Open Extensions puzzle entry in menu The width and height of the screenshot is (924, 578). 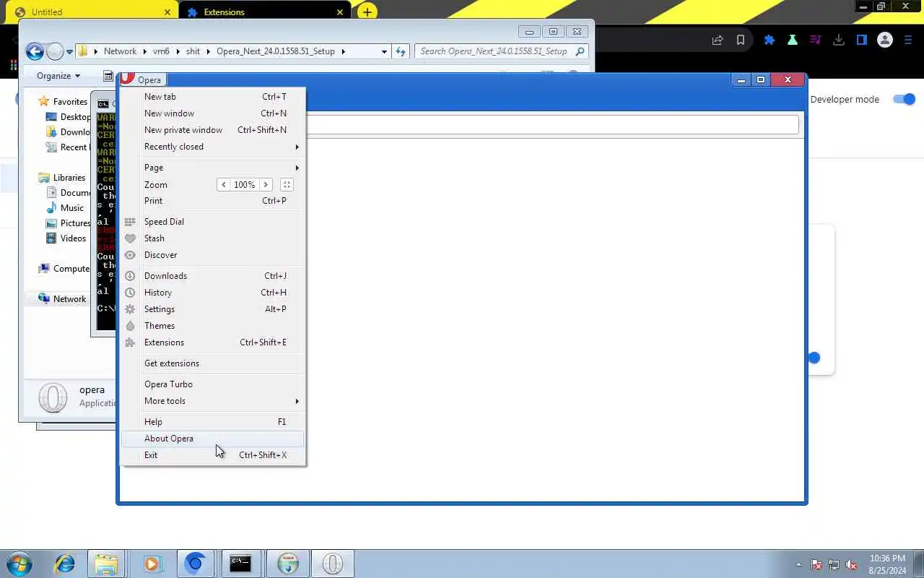pos(214,342)
